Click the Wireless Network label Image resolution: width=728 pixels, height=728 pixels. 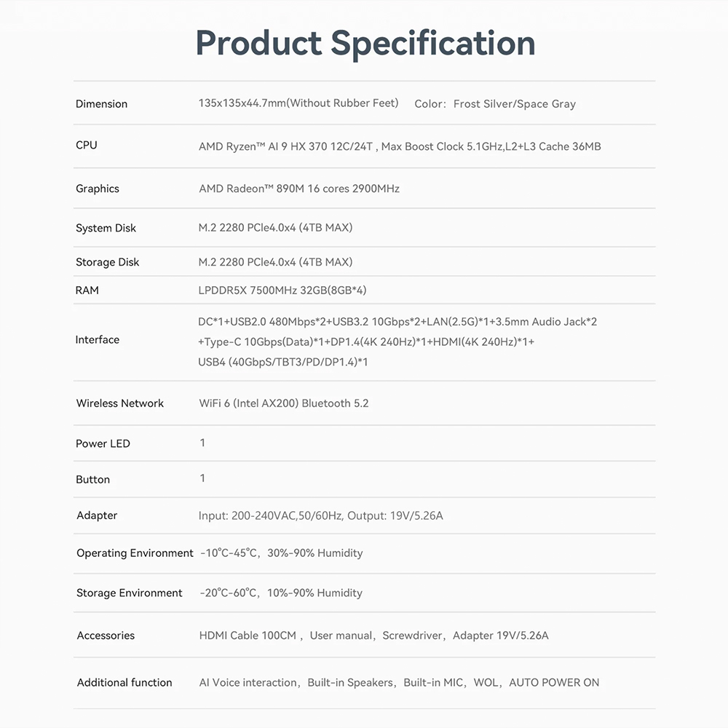[120, 403]
